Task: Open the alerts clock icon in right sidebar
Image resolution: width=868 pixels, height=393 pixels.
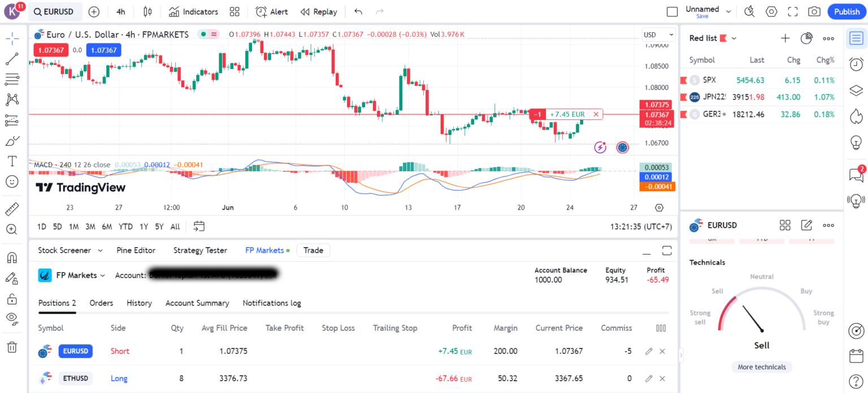Action: point(856,64)
